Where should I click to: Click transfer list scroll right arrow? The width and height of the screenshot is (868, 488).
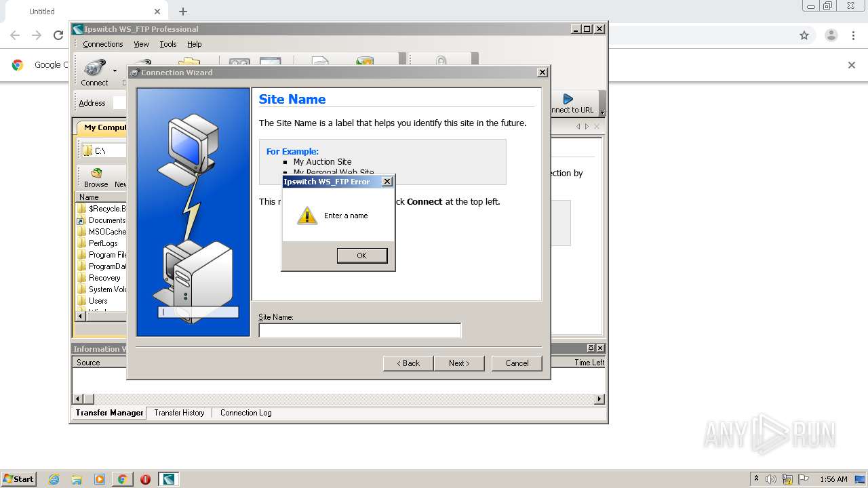coord(599,399)
